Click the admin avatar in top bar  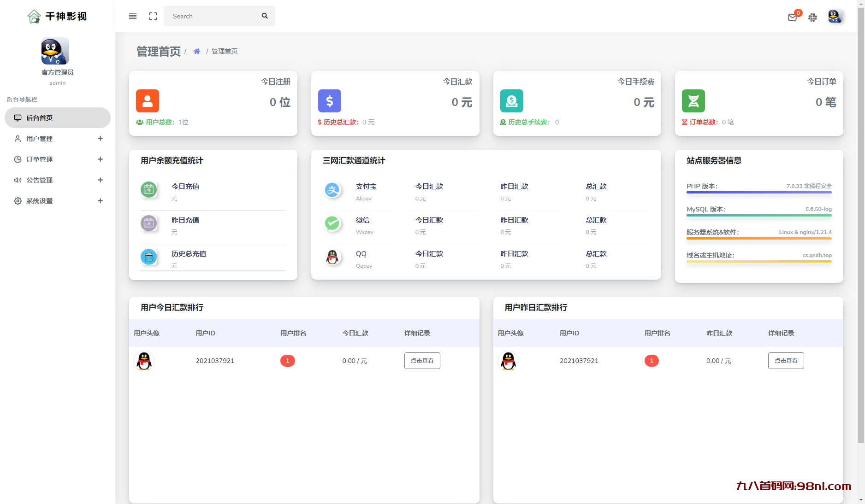(834, 17)
